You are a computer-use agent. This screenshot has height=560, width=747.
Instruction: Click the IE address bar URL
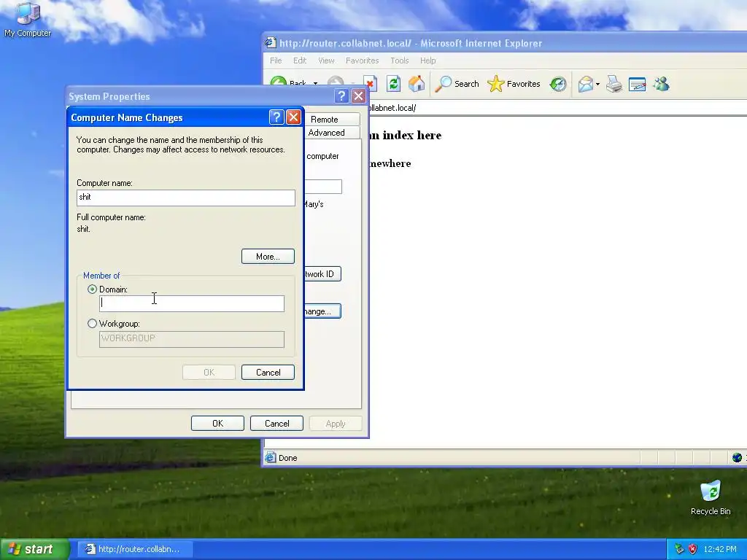click(392, 108)
